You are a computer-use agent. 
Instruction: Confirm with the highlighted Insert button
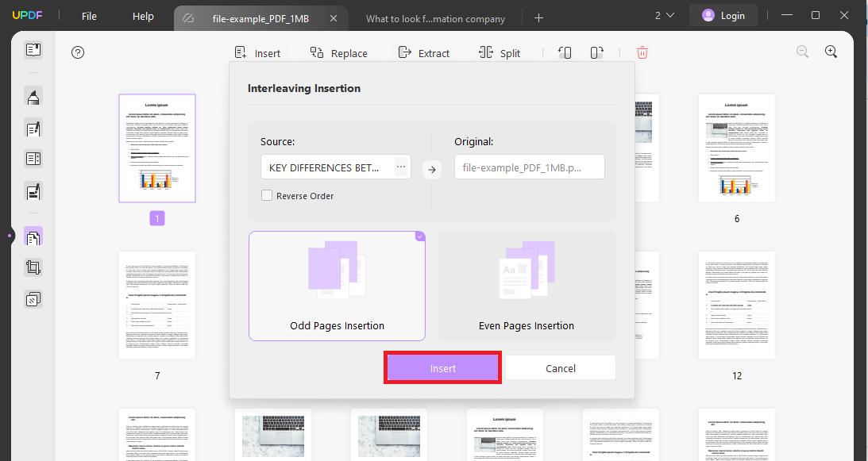pos(442,367)
